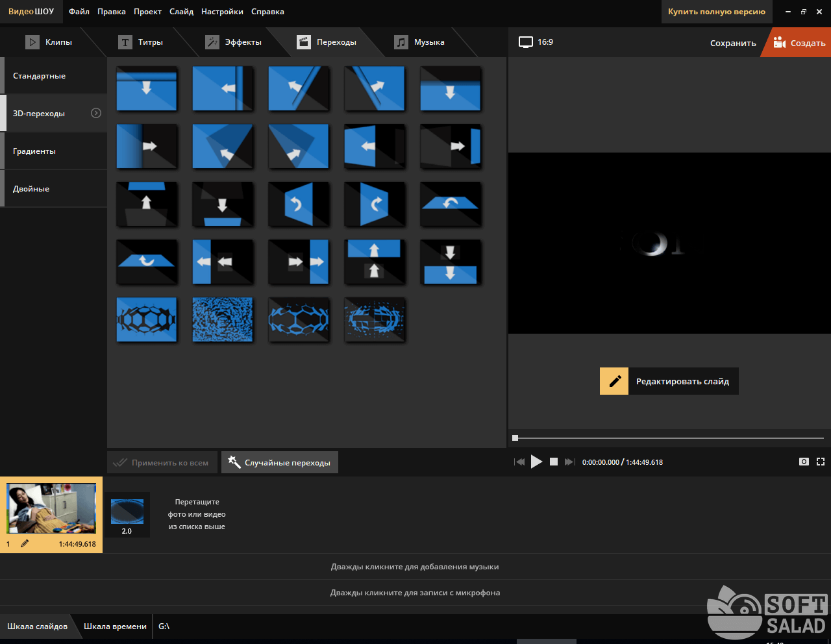Viewport: 831px width, 644px height.
Task: Take a snapshot with the camera icon
Action: 804,462
